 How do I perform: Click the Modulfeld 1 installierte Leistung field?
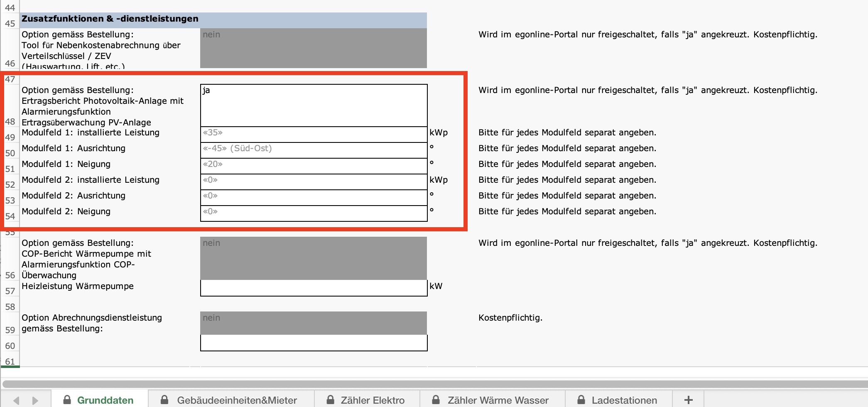pos(314,135)
